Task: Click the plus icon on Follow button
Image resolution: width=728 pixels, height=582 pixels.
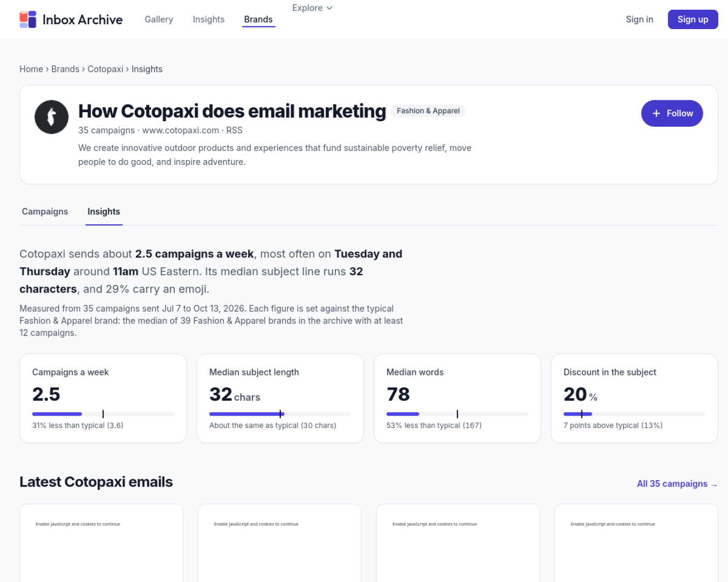Action: tap(656, 113)
